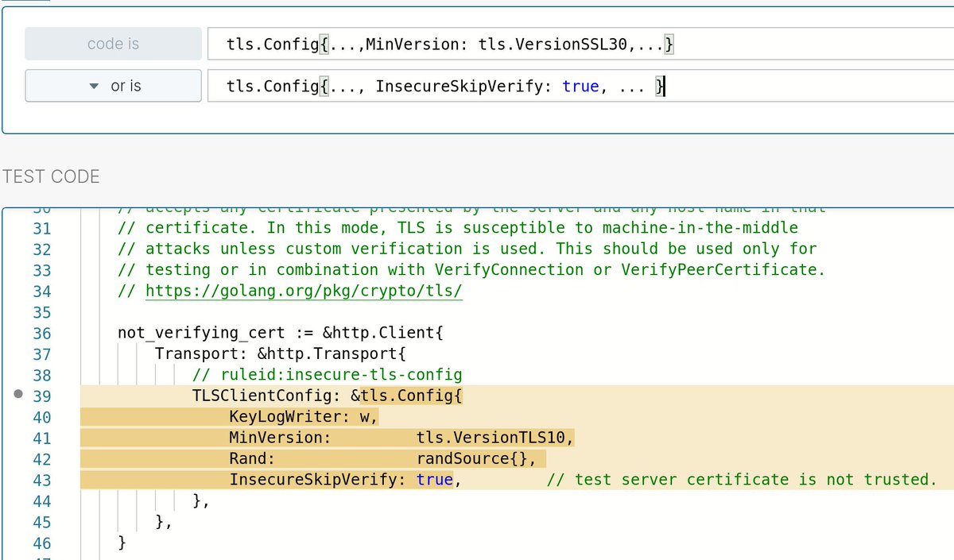Screen dimensions: 954x560
Task: Select line number 36 in the gutter
Action: click(x=41, y=333)
